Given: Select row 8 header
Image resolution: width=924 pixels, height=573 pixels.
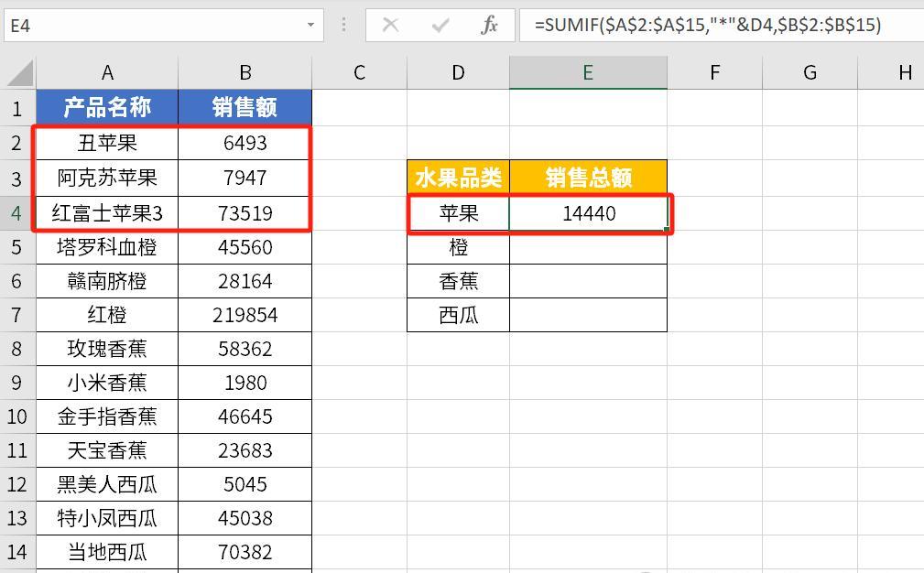Looking at the screenshot, I should (x=17, y=350).
